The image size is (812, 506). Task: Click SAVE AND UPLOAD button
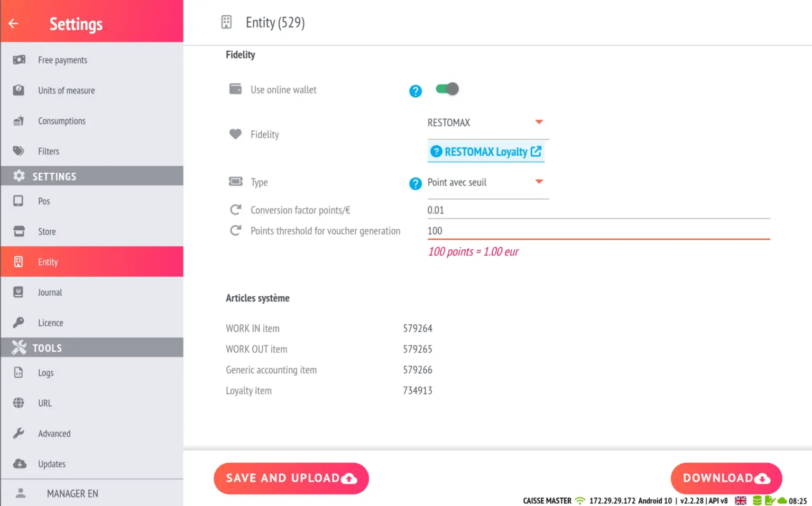point(291,479)
